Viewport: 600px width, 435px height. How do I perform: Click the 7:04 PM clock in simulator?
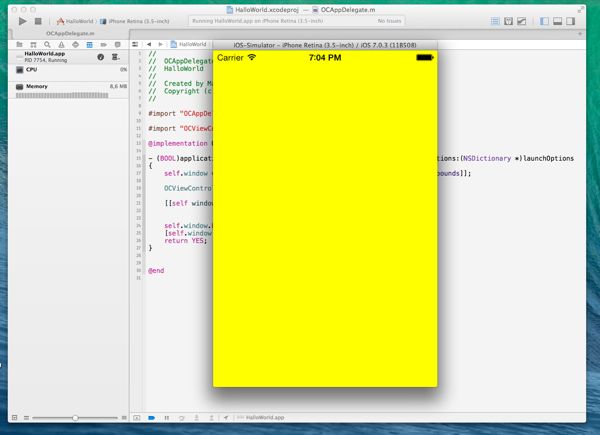pyautogui.click(x=325, y=58)
